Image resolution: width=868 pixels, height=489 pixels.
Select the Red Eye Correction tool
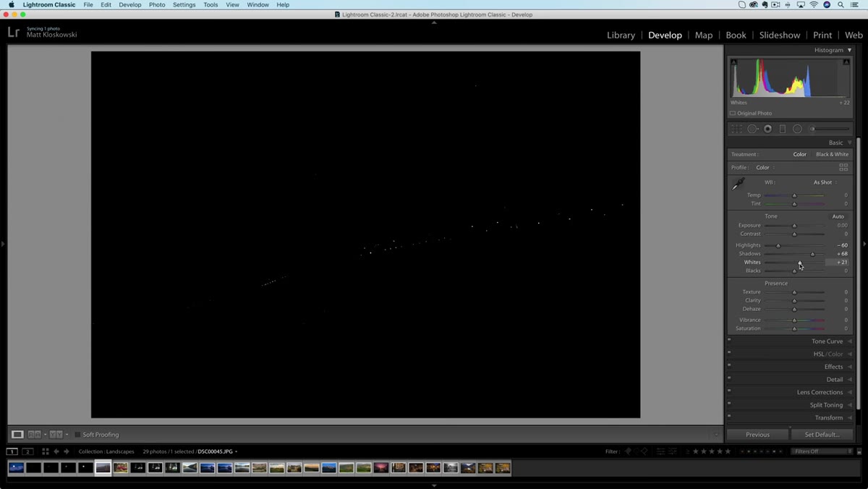click(x=767, y=129)
